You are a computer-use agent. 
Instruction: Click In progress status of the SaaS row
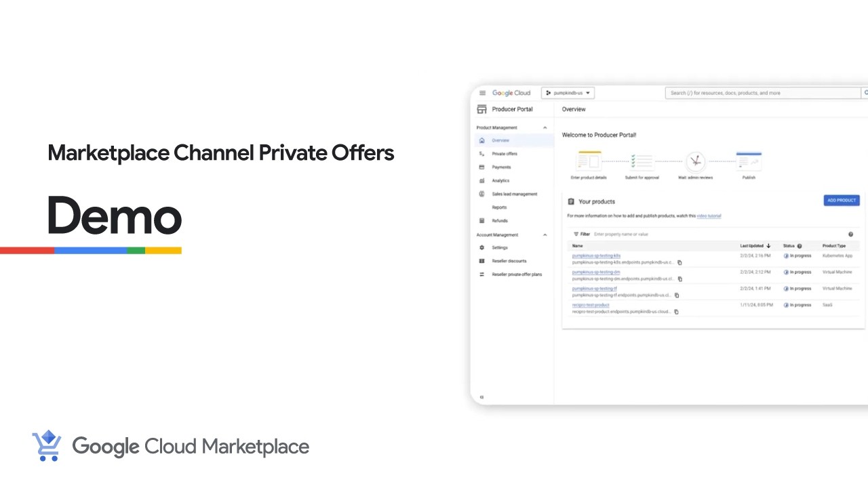pos(797,305)
